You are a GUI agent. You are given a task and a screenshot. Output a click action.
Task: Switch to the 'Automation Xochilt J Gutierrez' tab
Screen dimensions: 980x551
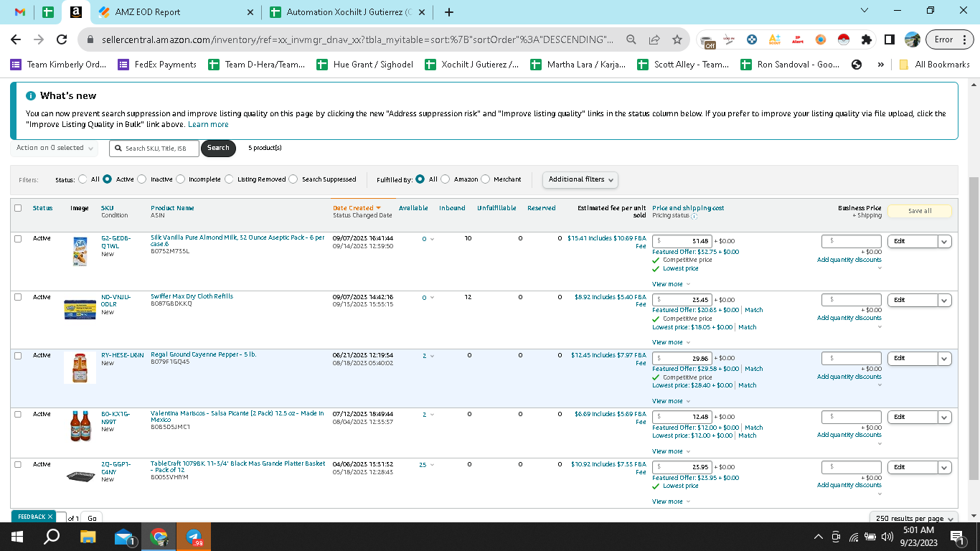coord(349,12)
